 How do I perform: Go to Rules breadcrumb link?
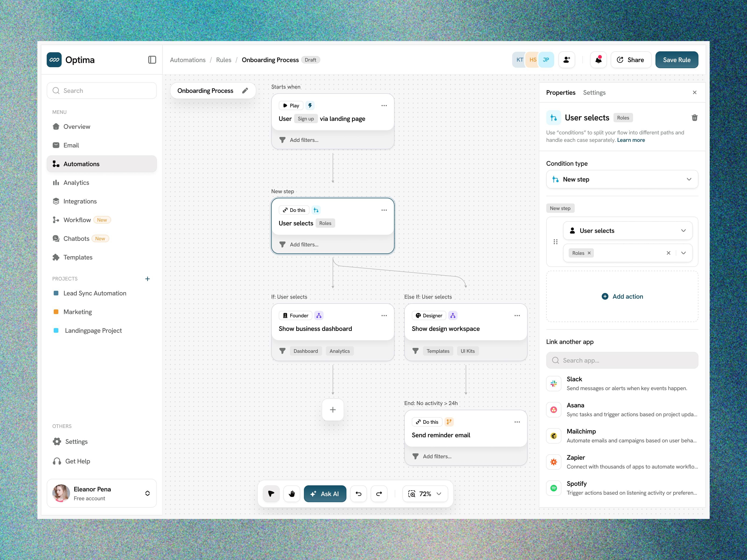click(224, 60)
